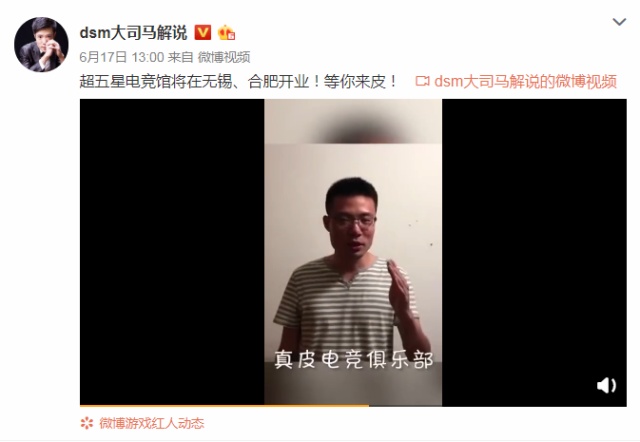The image size is (640, 442).
Task: Click the 微博视频 source link
Action: (x=224, y=57)
